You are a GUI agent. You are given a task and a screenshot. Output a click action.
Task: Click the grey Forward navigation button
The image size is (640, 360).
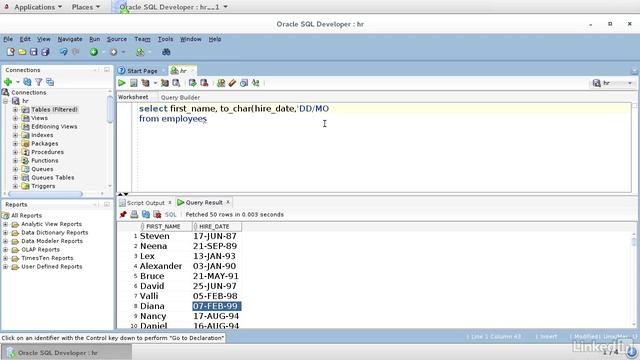click(113, 52)
